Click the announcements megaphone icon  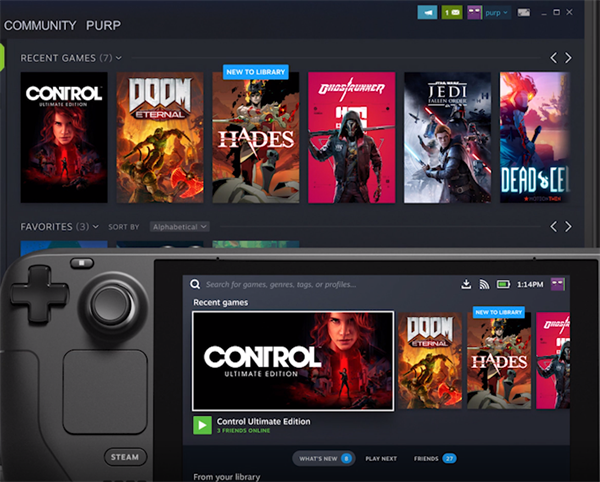click(427, 13)
